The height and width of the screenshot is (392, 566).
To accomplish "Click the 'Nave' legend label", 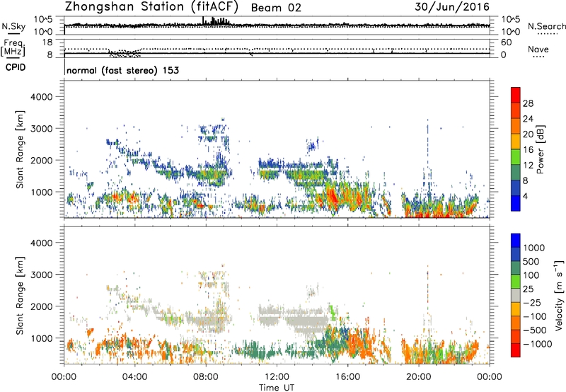I will 538,49.
